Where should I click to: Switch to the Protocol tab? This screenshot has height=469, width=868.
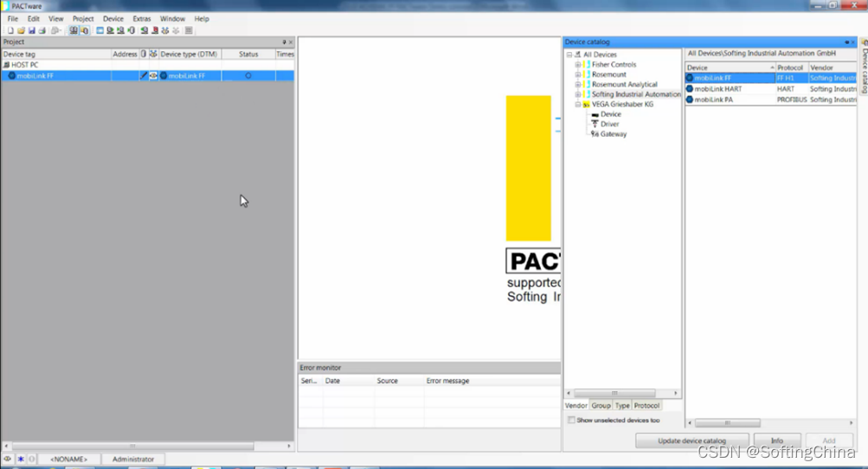click(x=646, y=406)
